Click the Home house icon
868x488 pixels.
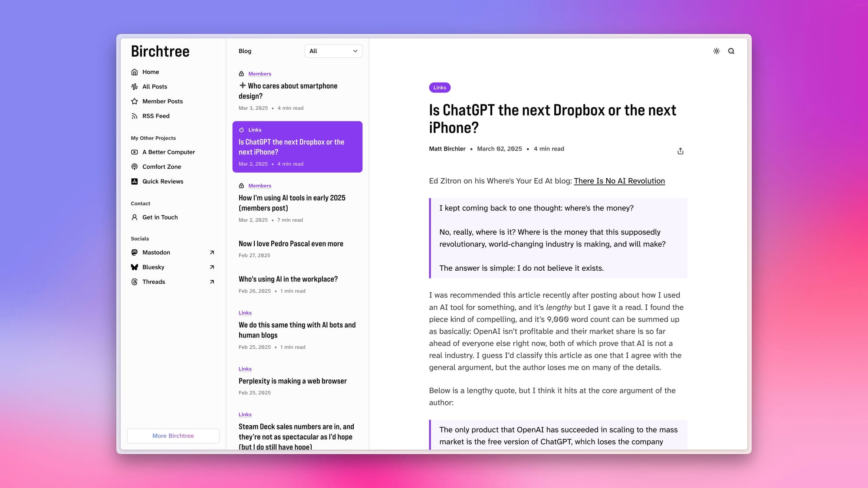click(x=135, y=72)
